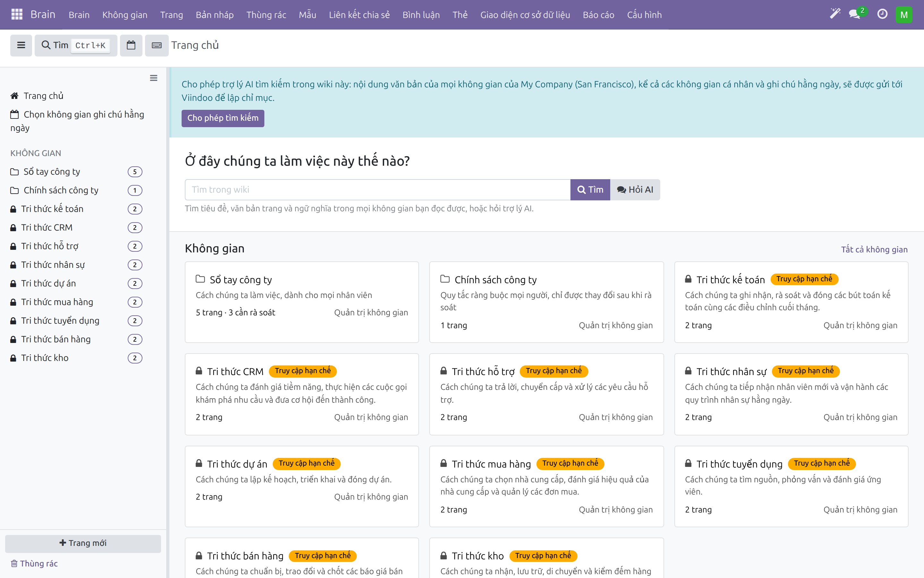Focus the Tìm trong wiki input field
Image resolution: width=924 pixels, height=578 pixels.
(x=377, y=189)
